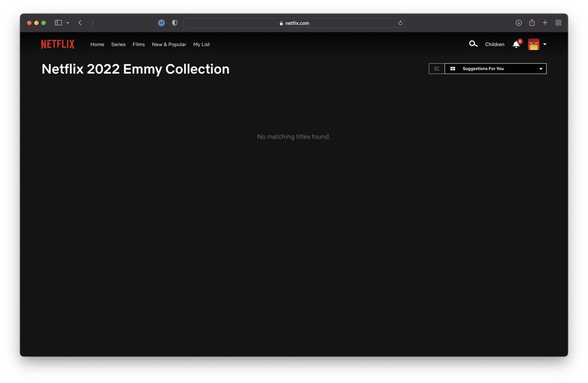The height and width of the screenshot is (383, 588).
Task: Show Safari downloads
Action: (x=518, y=23)
